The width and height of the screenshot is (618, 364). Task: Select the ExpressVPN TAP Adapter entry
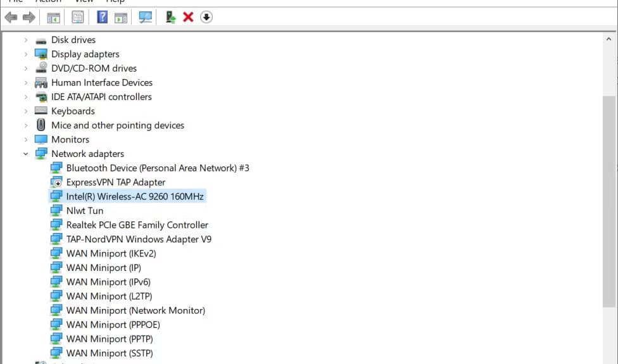point(115,182)
